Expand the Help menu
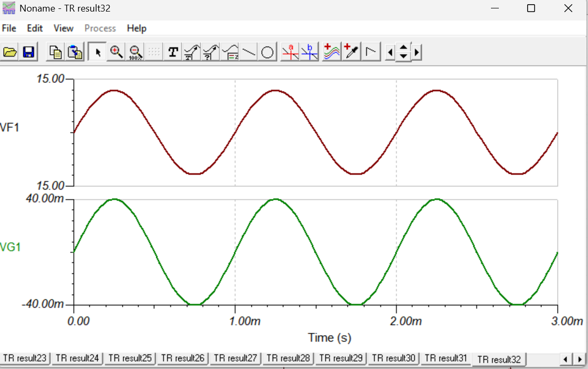The image size is (588, 369). pos(136,28)
